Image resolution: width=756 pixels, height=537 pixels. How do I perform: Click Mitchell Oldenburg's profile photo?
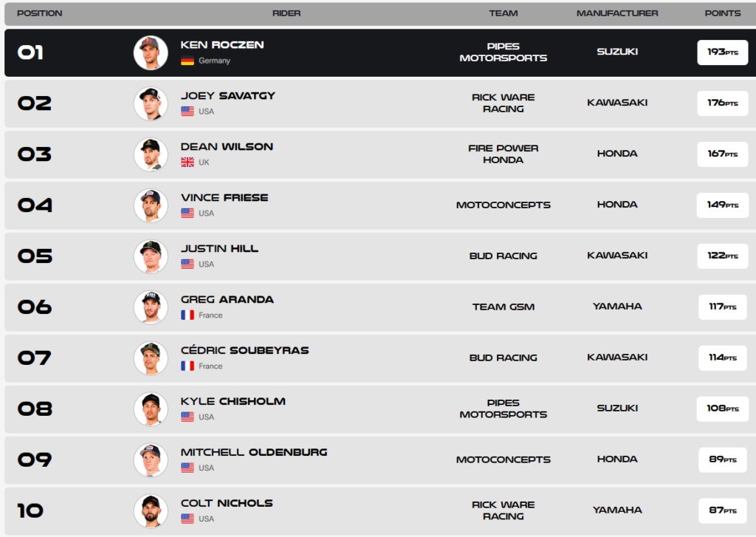pos(151,460)
